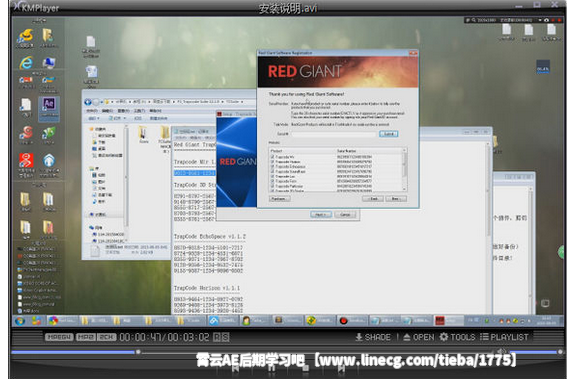
Task: Click the Explorer Back arrow button
Action: pos(88,102)
